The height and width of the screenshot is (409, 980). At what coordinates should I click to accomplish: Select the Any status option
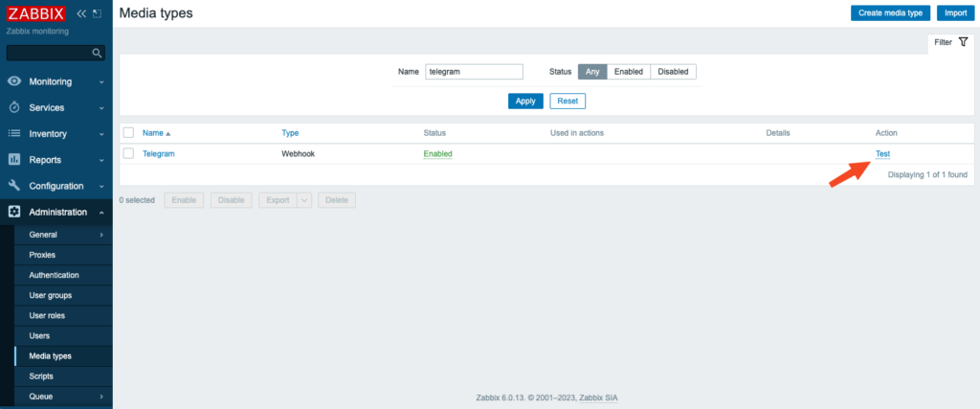pyautogui.click(x=592, y=72)
